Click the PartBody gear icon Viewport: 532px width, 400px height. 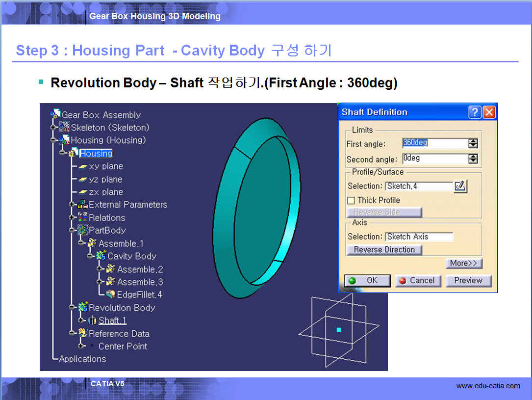[82, 230]
